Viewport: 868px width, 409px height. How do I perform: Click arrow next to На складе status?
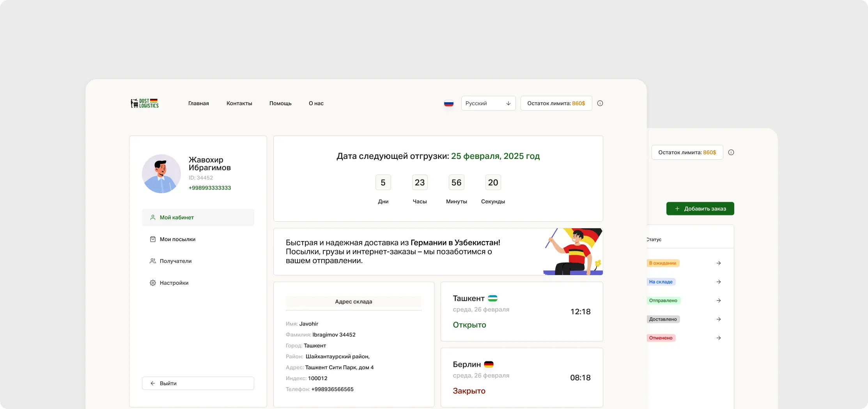(719, 282)
